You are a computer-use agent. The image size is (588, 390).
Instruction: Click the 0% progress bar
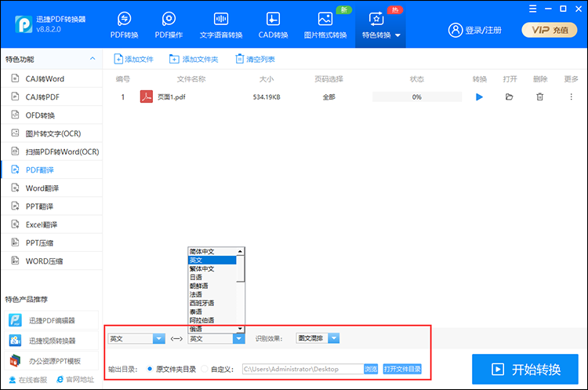pyautogui.click(x=417, y=97)
